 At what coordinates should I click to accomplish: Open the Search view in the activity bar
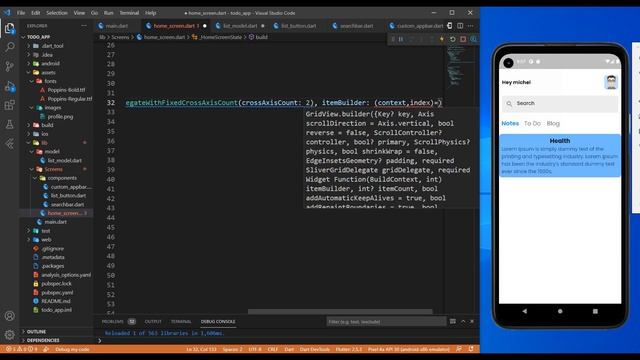coord(9,47)
